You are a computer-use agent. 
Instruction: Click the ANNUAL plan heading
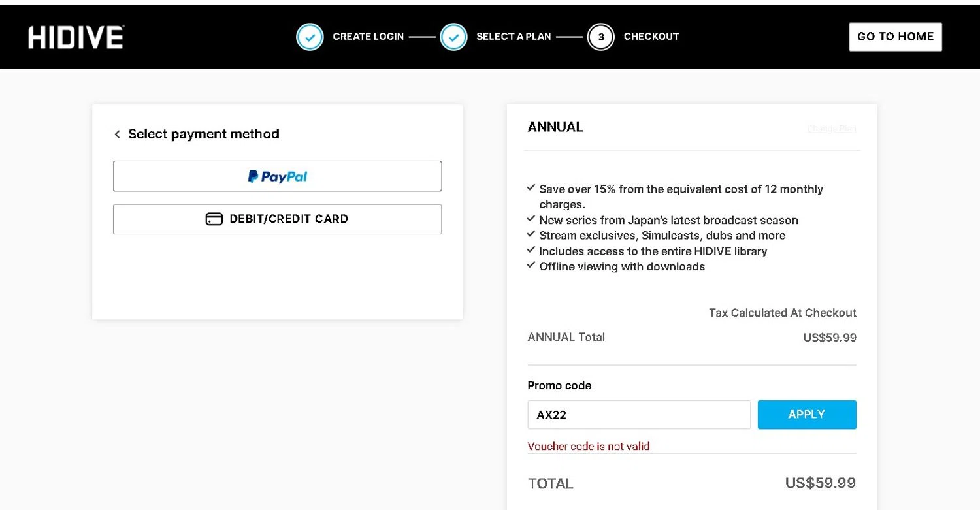click(x=555, y=127)
